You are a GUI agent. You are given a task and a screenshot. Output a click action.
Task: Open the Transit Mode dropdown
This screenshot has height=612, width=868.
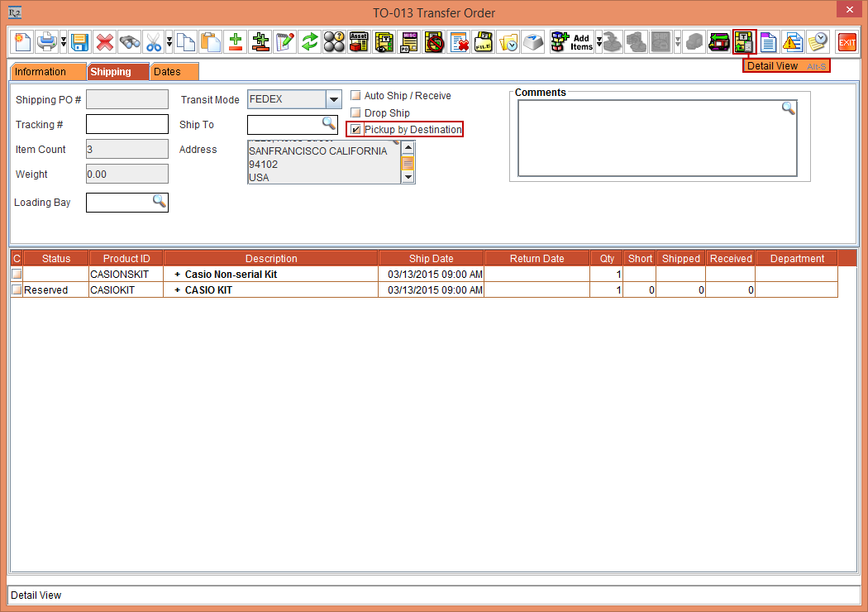click(333, 100)
